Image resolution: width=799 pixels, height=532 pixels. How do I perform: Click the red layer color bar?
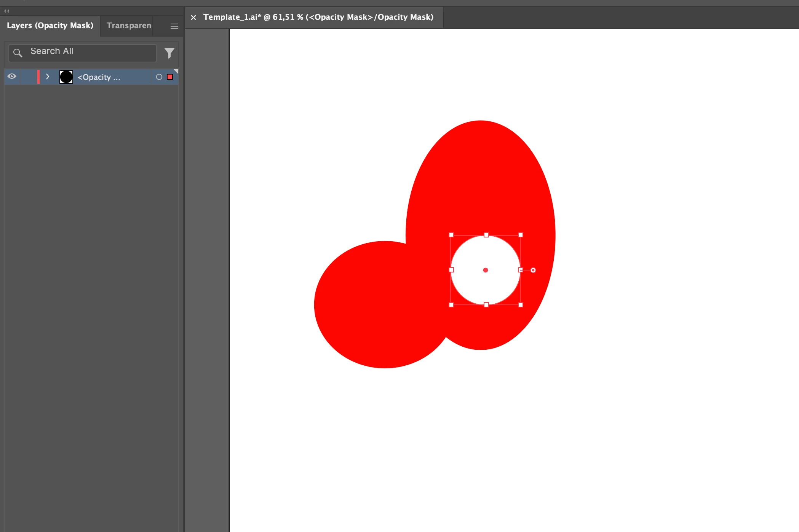click(38, 77)
